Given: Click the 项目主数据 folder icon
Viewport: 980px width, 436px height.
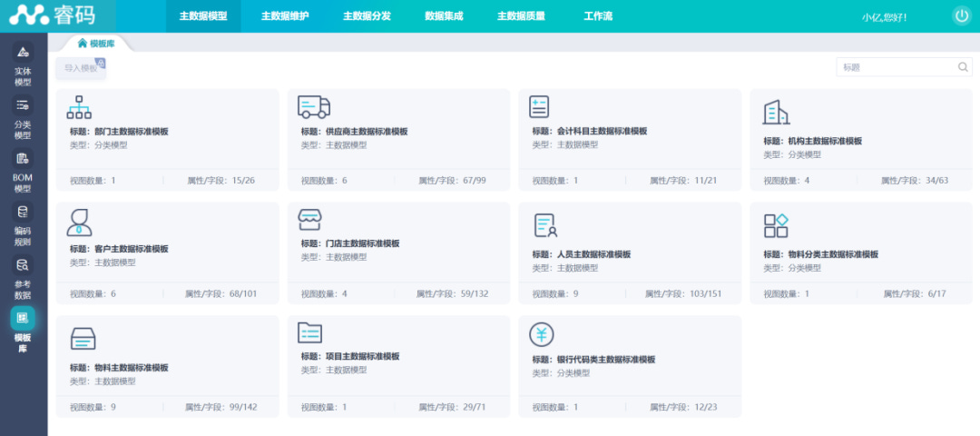Looking at the screenshot, I should (x=310, y=332).
